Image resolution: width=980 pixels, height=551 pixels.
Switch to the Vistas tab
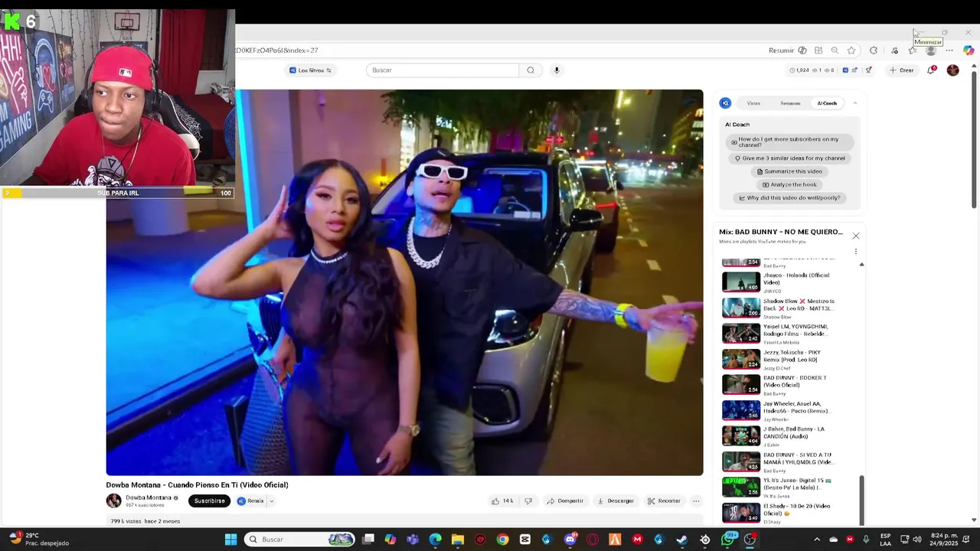pos(754,103)
